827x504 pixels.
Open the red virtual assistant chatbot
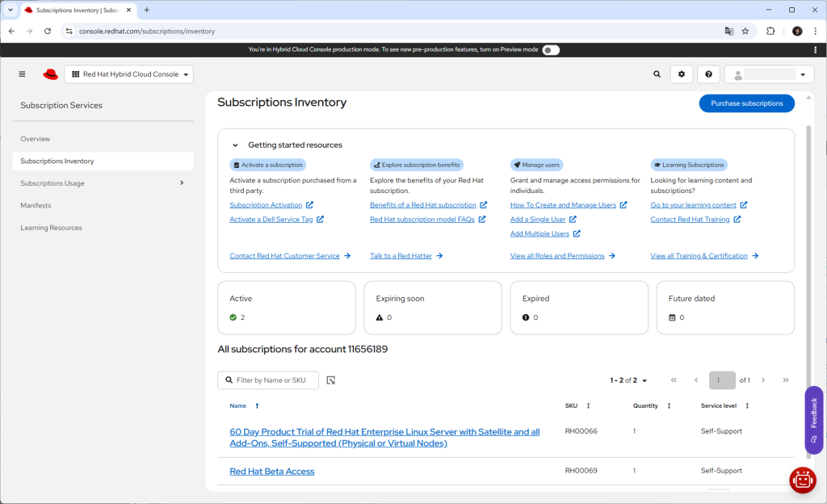(x=802, y=480)
